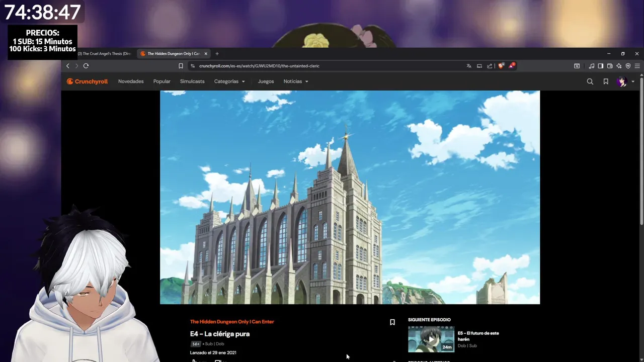Viewport: 644px width, 362px height.
Task: Add episode to watchlist with bookmark icon
Action: pyautogui.click(x=392, y=322)
